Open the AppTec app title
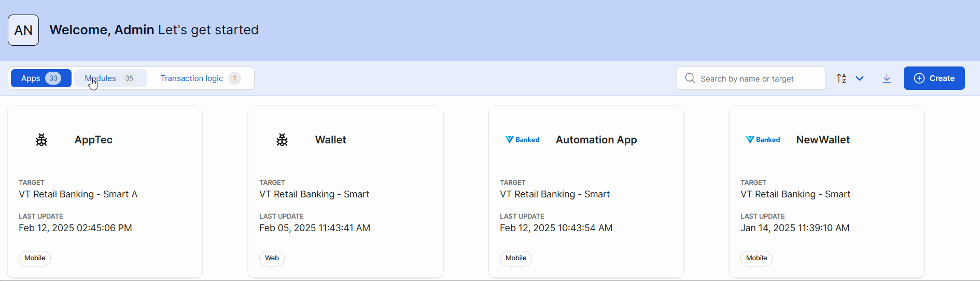 click(93, 140)
